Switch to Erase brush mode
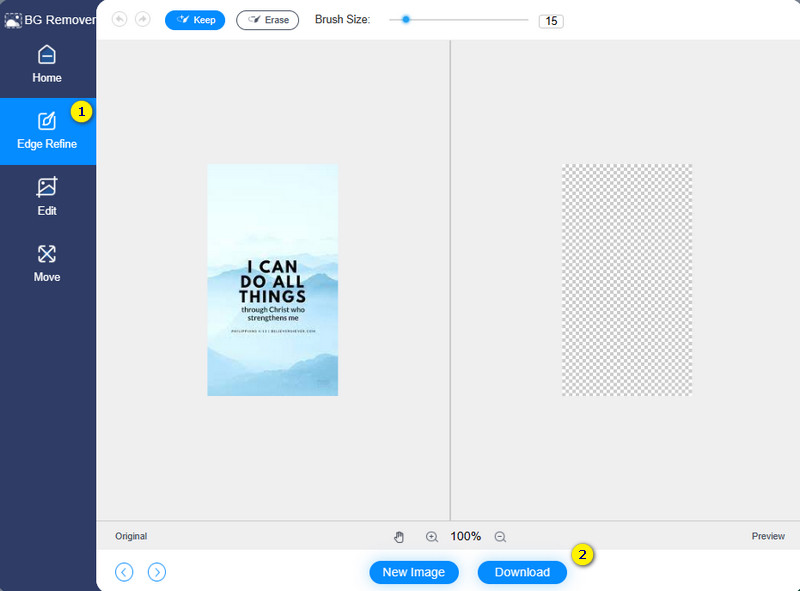800x591 pixels. pos(267,19)
